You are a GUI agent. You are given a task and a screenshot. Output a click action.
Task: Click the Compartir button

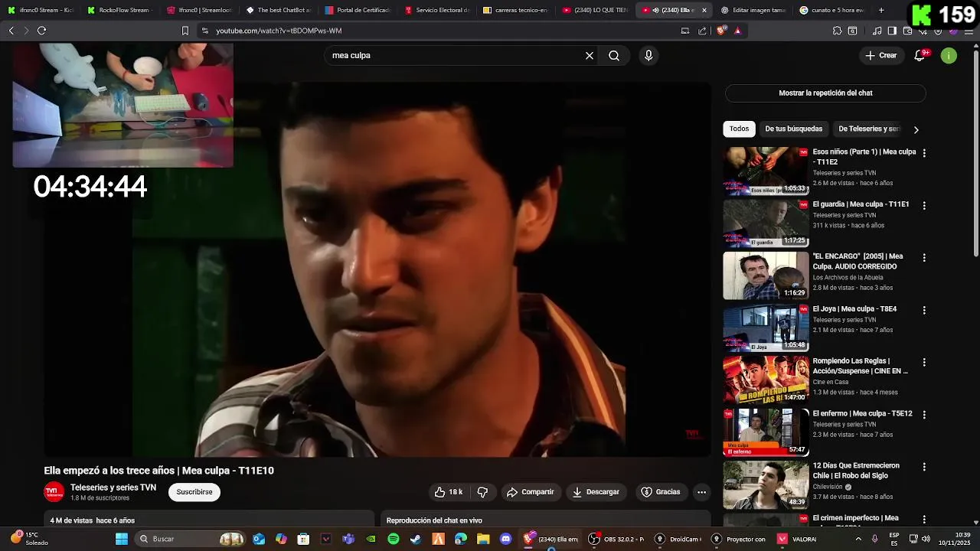[x=531, y=492]
